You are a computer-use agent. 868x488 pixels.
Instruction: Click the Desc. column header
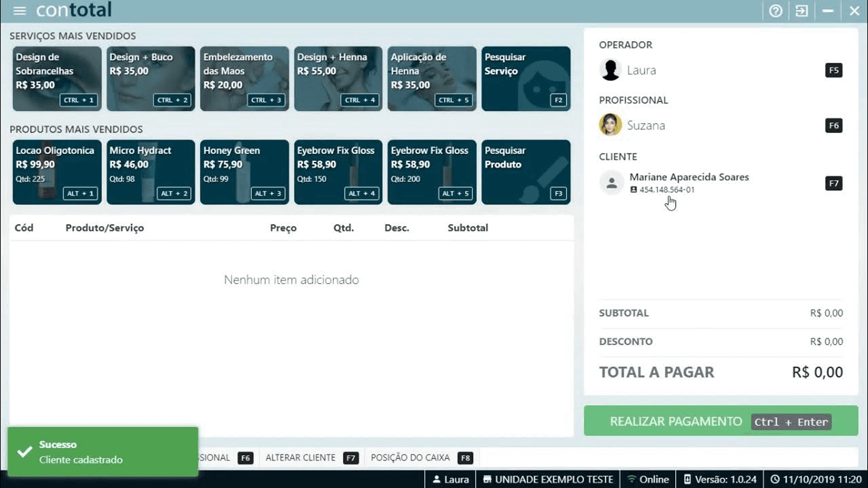tap(396, 228)
